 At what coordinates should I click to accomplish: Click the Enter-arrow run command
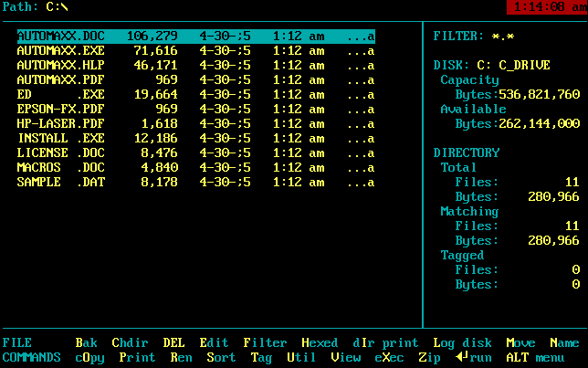click(474, 357)
